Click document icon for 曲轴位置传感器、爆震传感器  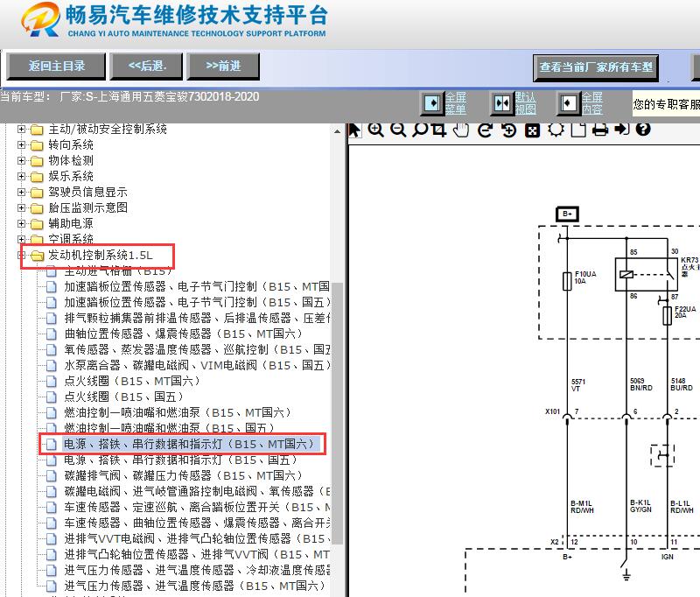coord(52,334)
